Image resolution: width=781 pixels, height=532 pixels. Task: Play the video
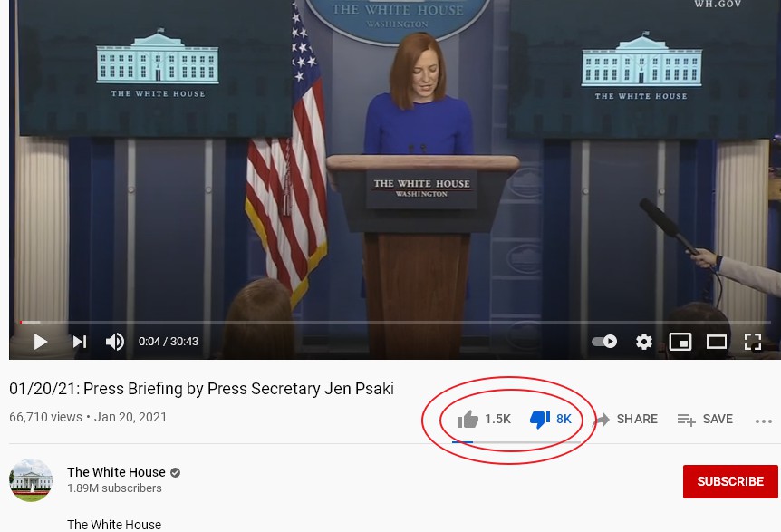coord(41,342)
